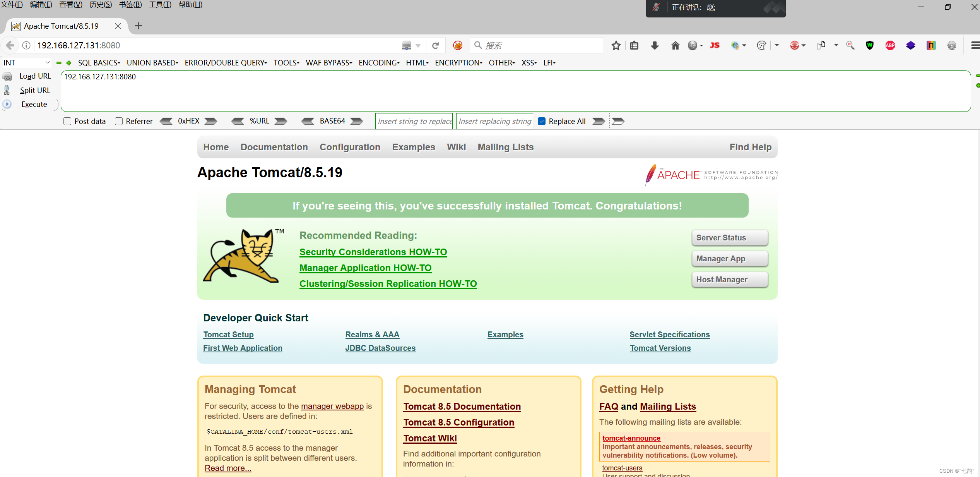Viewport: 980px width, 477px height.
Task: Click the Adblock Plus ABP icon
Action: (x=890, y=46)
